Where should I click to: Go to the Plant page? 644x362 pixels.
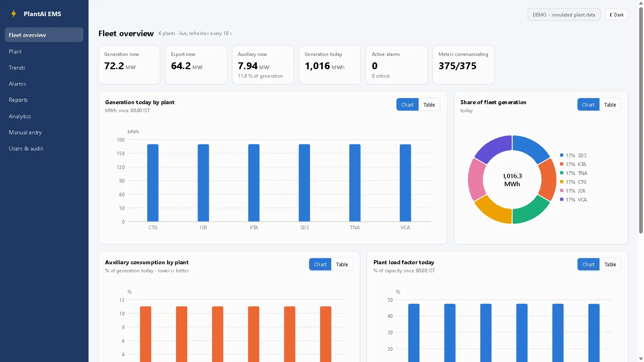pos(44,51)
